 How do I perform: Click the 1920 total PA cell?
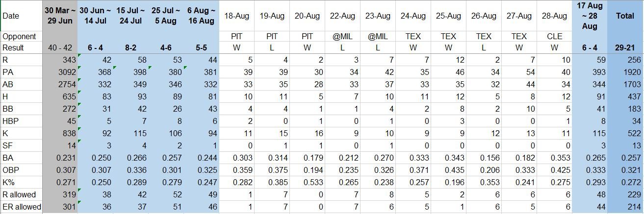tap(625, 72)
